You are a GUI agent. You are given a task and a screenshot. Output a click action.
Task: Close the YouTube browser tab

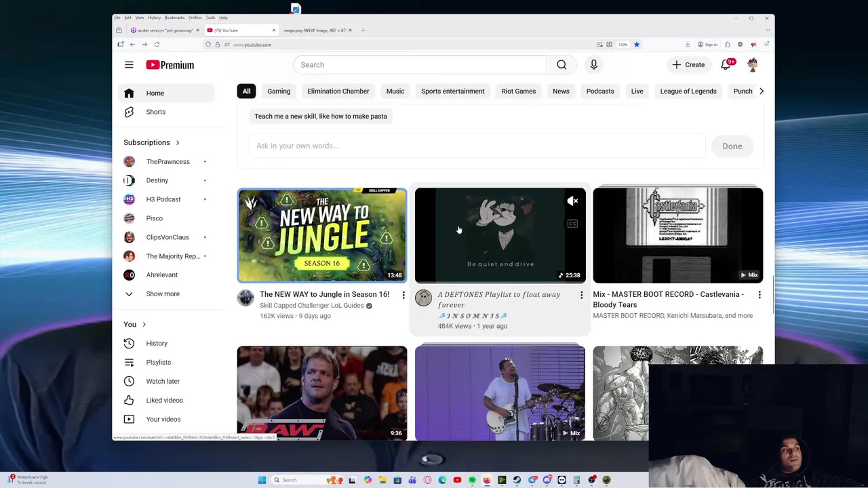click(x=274, y=30)
